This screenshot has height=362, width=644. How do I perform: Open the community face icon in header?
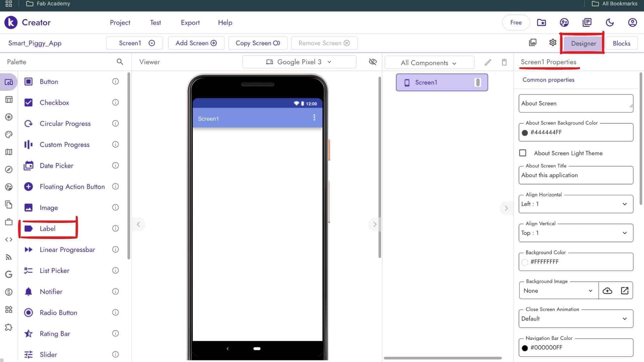[x=564, y=22]
